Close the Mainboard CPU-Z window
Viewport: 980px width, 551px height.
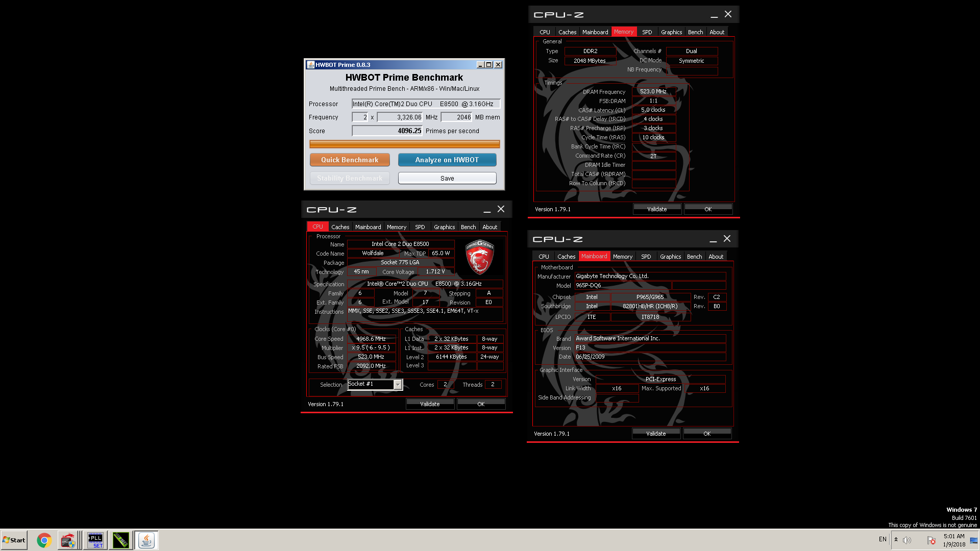(727, 239)
